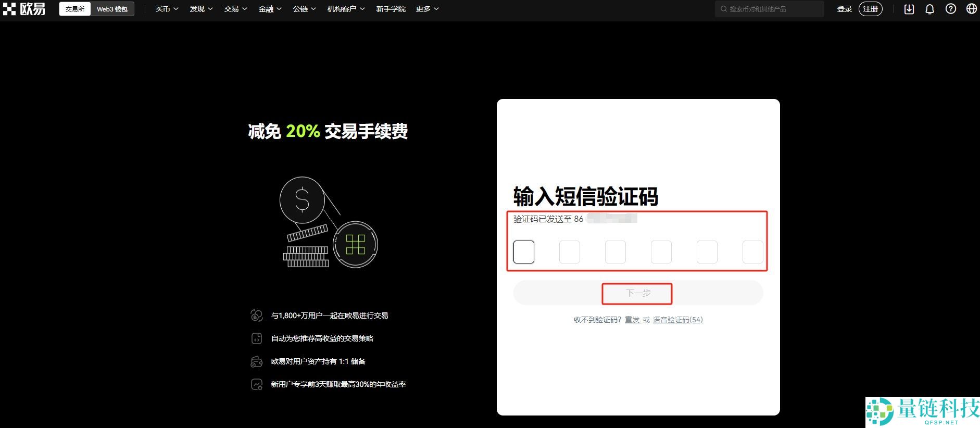Focus the sixth verification code box

click(753, 252)
